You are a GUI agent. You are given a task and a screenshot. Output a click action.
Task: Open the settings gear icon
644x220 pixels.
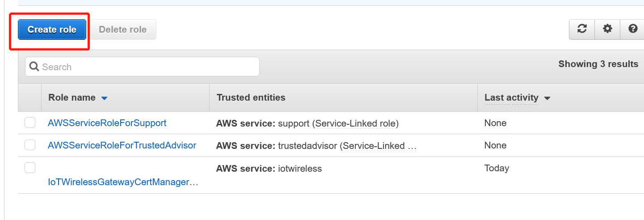[607, 29]
